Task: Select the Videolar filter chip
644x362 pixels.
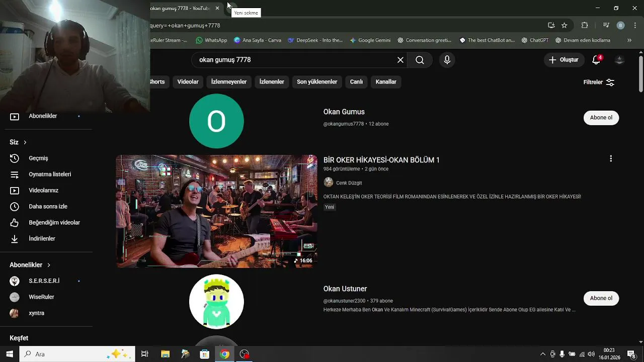Action: tap(188, 81)
